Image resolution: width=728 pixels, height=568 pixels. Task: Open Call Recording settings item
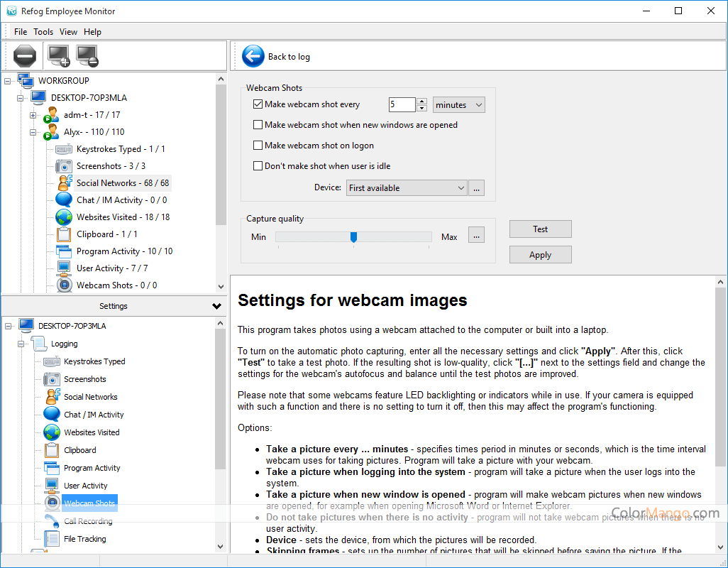click(x=88, y=521)
